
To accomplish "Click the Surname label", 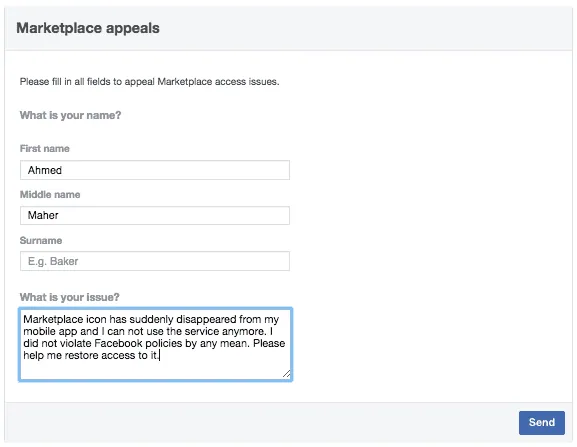I will coord(41,241).
